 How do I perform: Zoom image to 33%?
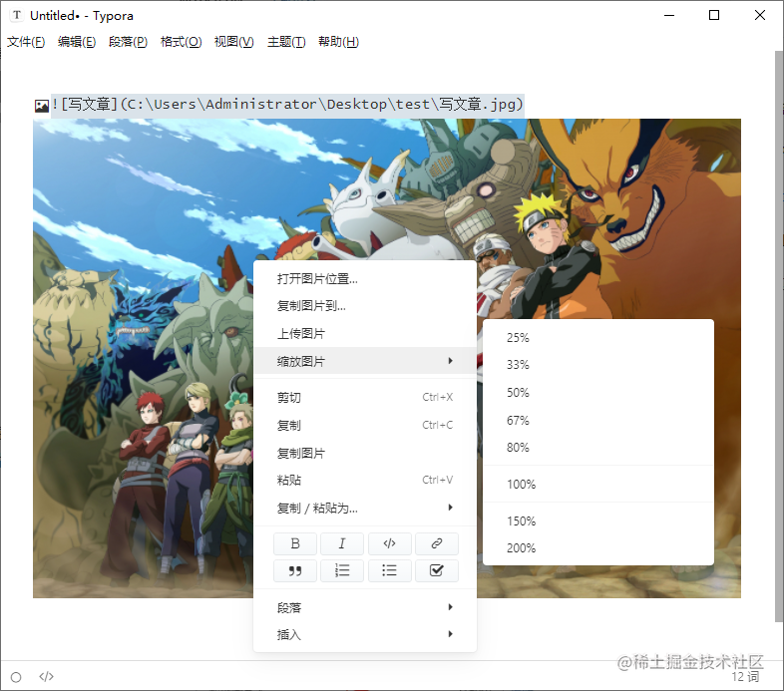598,365
